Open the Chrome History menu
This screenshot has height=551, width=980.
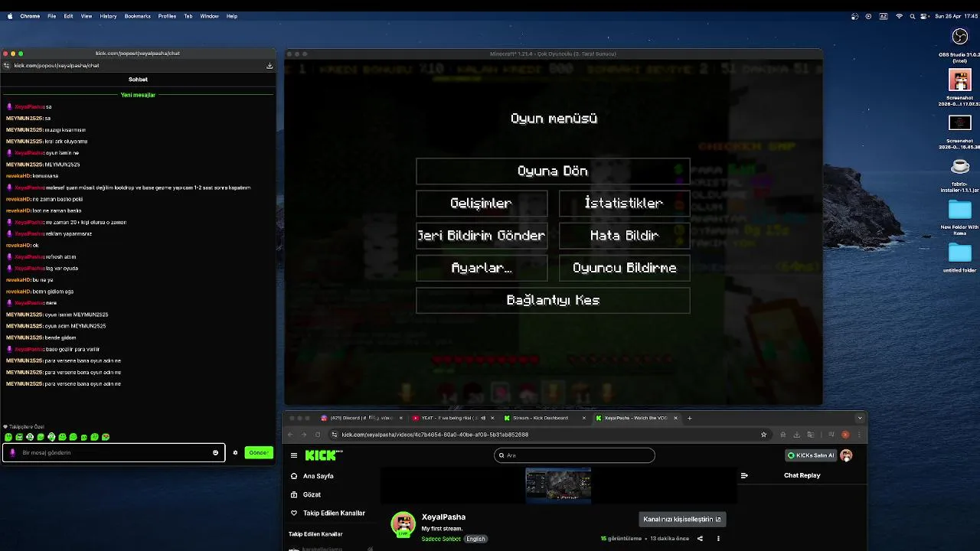(x=108, y=16)
